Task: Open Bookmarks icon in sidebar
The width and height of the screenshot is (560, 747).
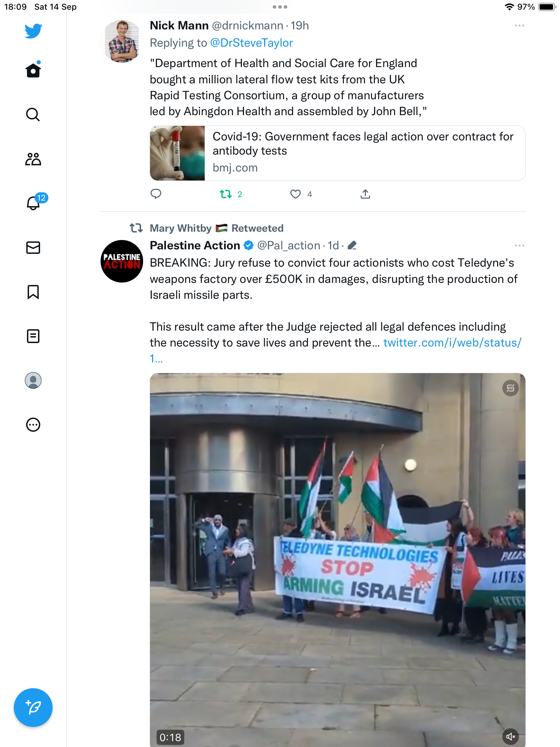Action: (33, 292)
